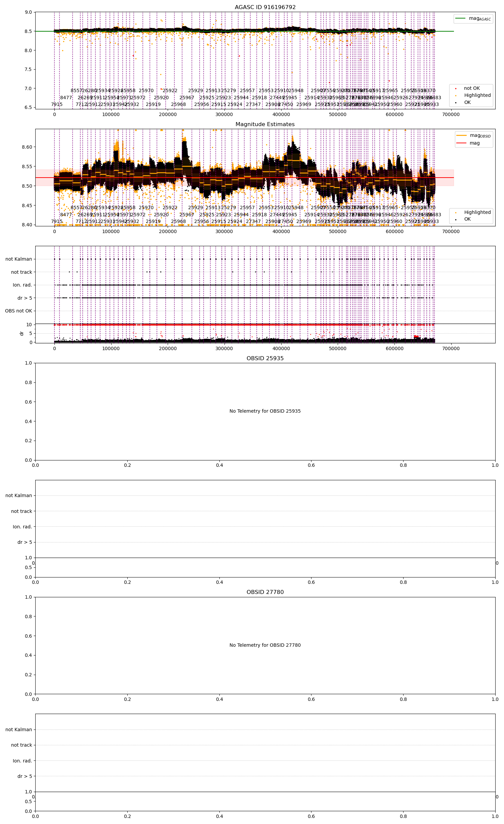This screenshot has width=504, height=824.
Task: Click the 9.0 y-axis tick label
Action: [28, 12]
